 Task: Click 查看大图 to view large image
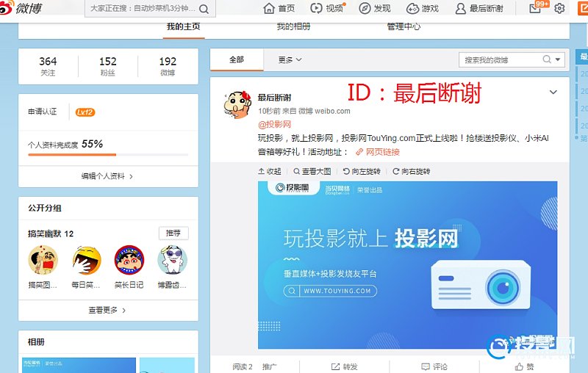pyautogui.click(x=312, y=171)
